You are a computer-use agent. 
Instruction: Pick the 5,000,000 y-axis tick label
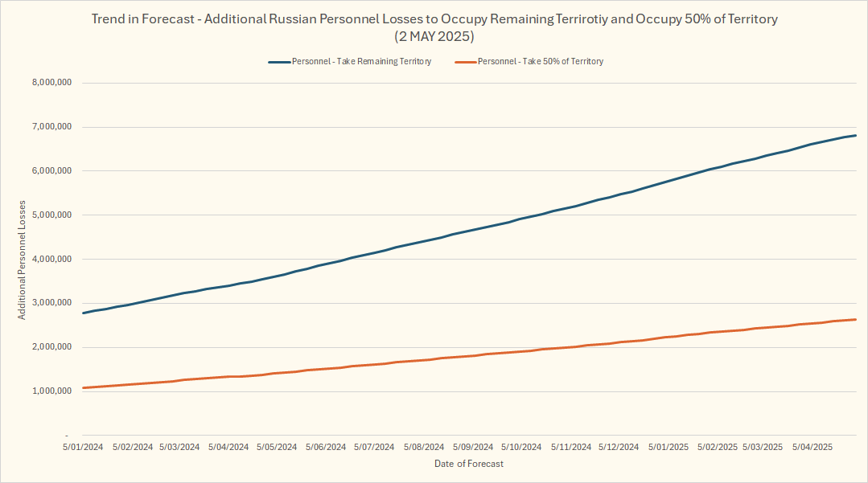52,215
